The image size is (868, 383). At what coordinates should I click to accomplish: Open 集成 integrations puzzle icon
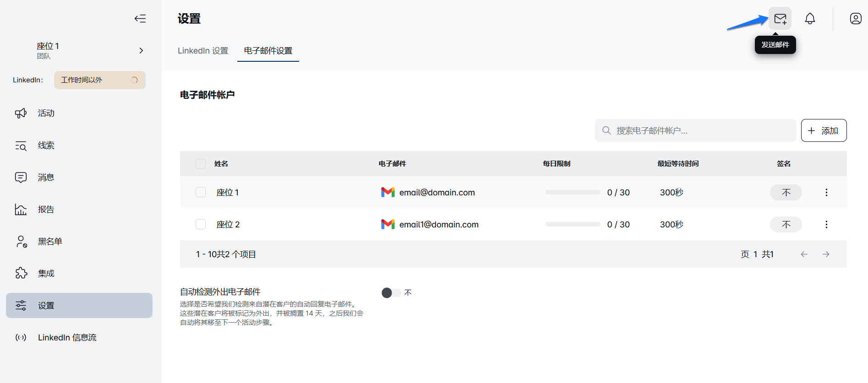(x=21, y=274)
